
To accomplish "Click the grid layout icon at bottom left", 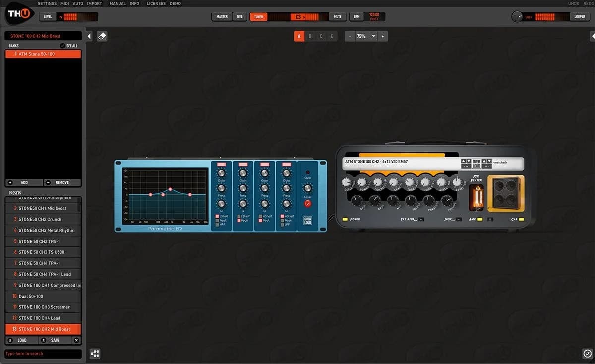I will click(x=95, y=353).
